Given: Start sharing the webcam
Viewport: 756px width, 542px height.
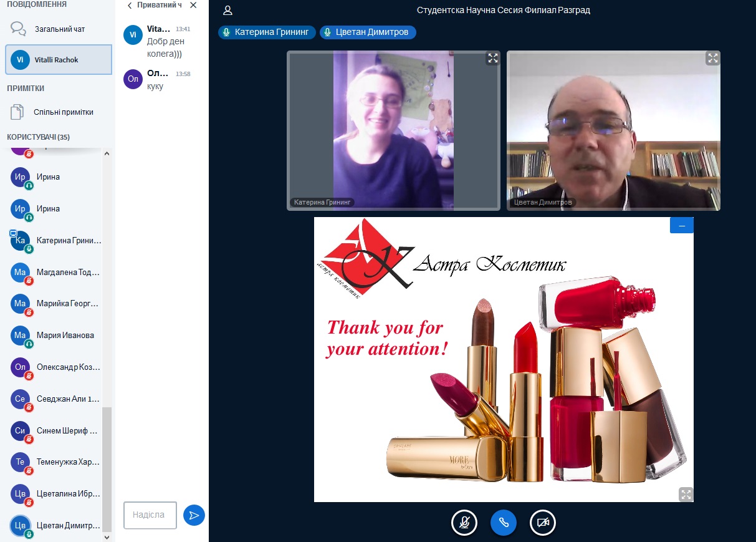Looking at the screenshot, I should click(543, 523).
